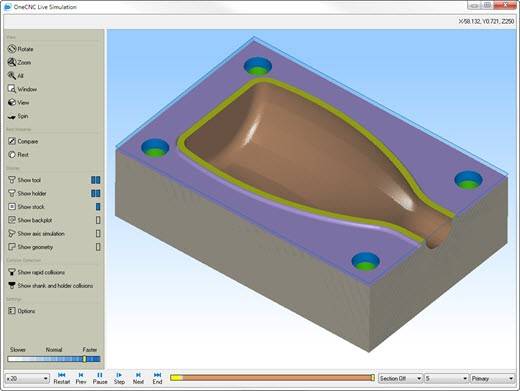Select the Rotate view tool
This screenshot has height=391, width=520.
point(20,49)
